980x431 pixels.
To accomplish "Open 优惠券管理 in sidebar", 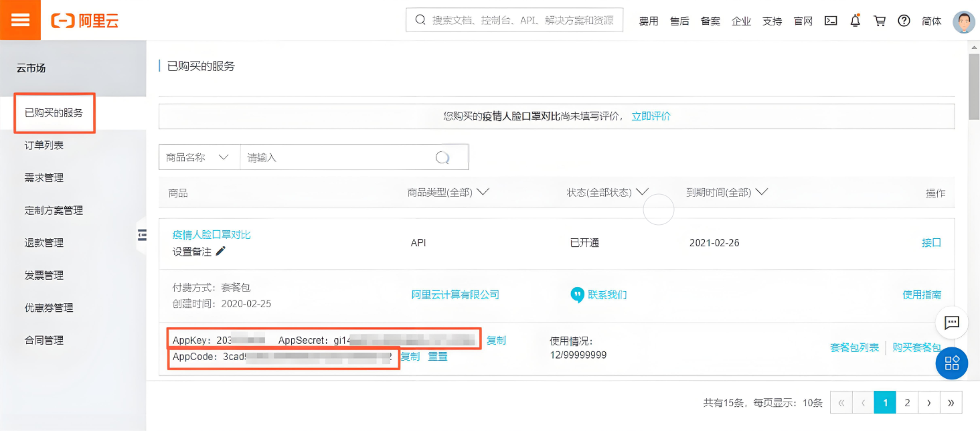I will (x=49, y=308).
